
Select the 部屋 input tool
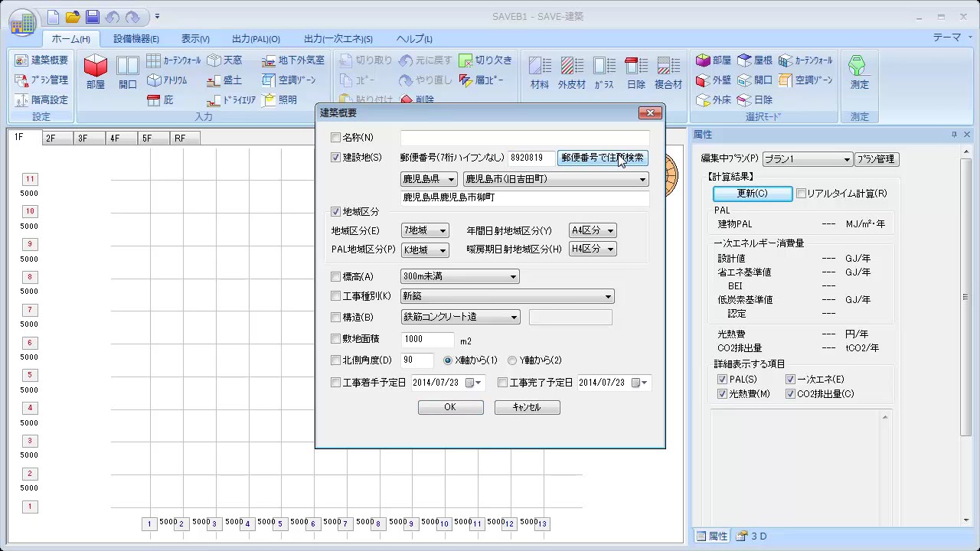point(96,72)
